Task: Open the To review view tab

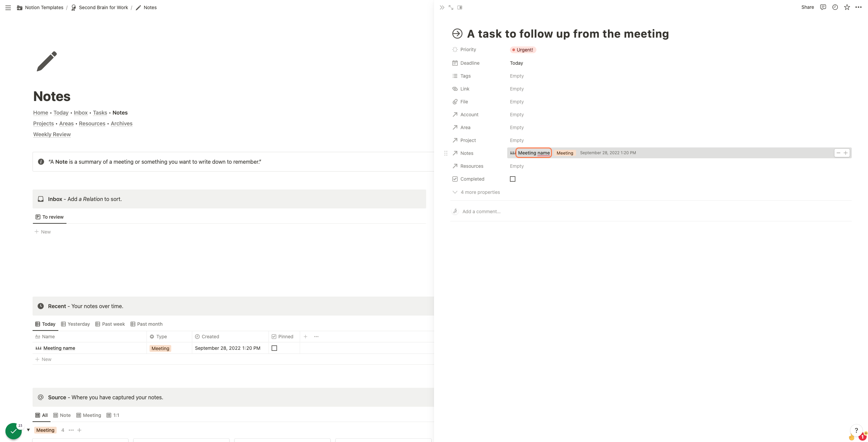Action: (x=50, y=217)
